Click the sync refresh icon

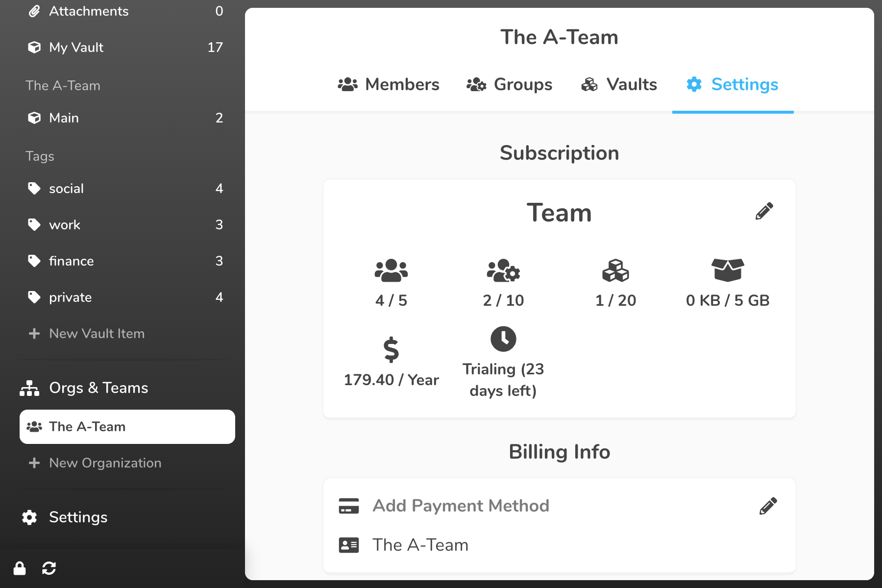pyautogui.click(x=49, y=568)
